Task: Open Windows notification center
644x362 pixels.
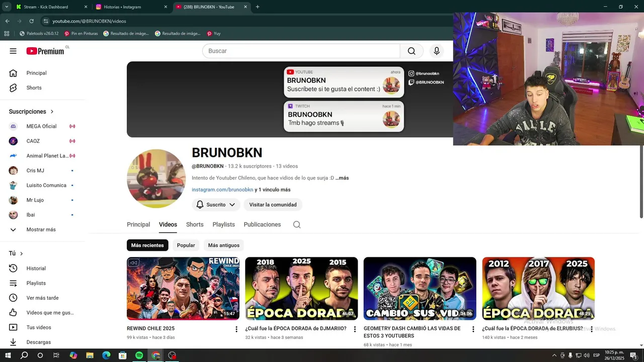Action: [633, 355]
